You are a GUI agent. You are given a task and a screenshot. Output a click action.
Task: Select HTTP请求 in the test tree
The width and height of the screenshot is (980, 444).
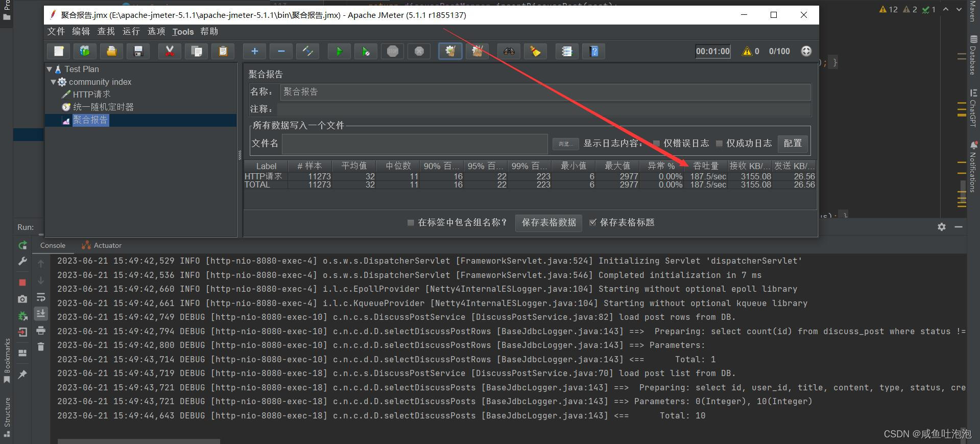click(x=91, y=95)
